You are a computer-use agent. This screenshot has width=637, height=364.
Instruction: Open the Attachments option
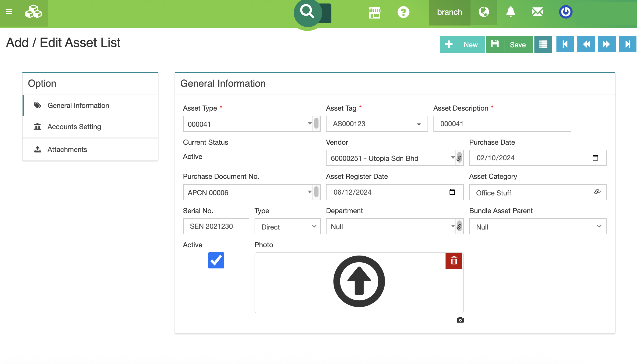(x=67, y=150)
